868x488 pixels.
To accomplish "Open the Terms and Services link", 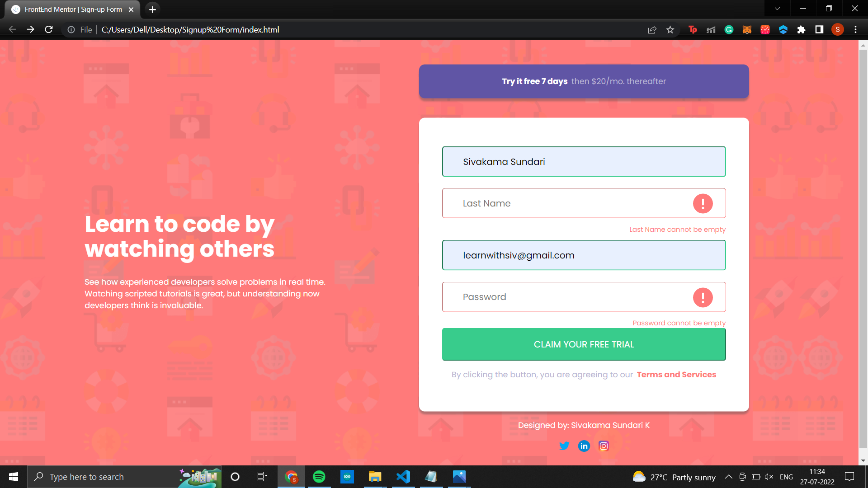I will click(676, 374).
